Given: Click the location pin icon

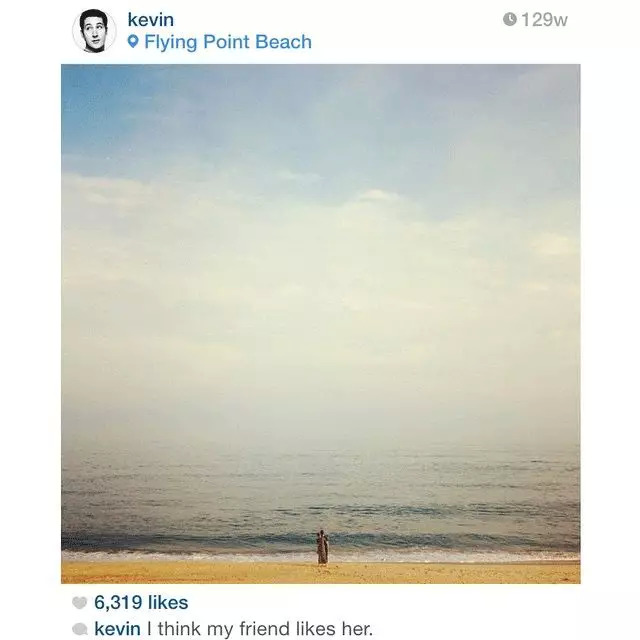Looking at the screenshot, I should 133,41.
